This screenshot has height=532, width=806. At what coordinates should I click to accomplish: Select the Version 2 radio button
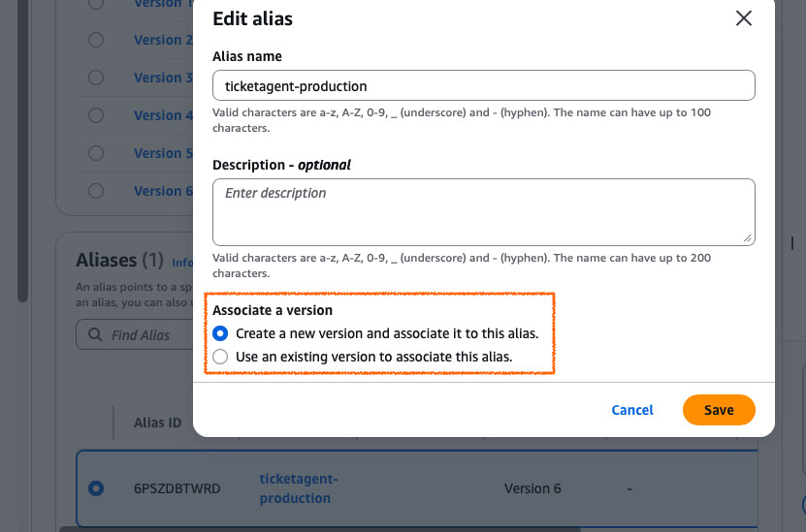point(96,40)
